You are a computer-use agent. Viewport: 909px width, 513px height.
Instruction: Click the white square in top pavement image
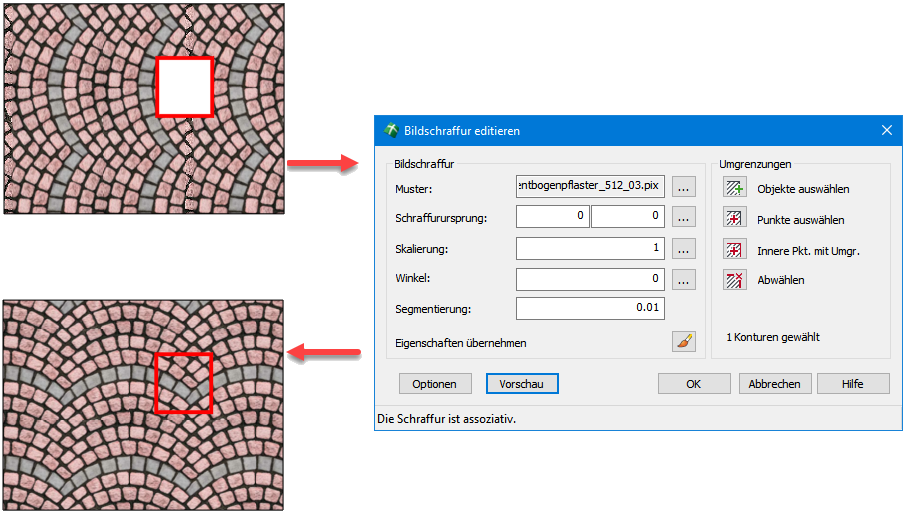tap(184, 87)
